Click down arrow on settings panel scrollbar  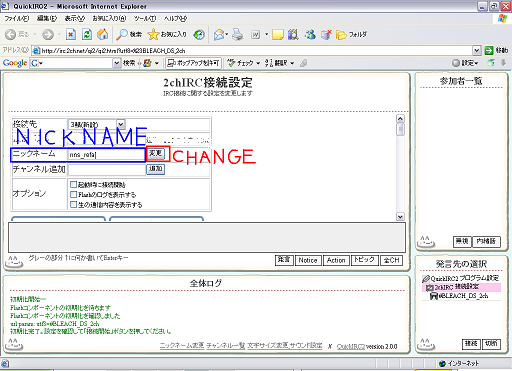[x=400, y=217]
